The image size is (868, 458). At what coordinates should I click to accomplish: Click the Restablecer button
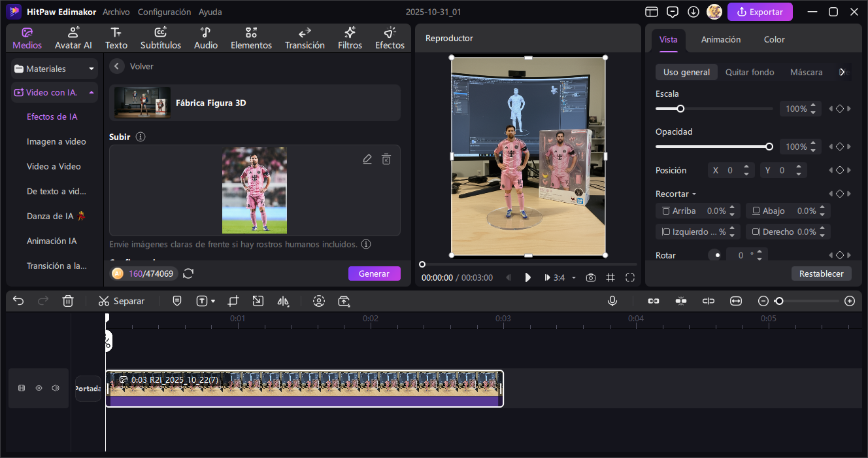tap(821, 273)
